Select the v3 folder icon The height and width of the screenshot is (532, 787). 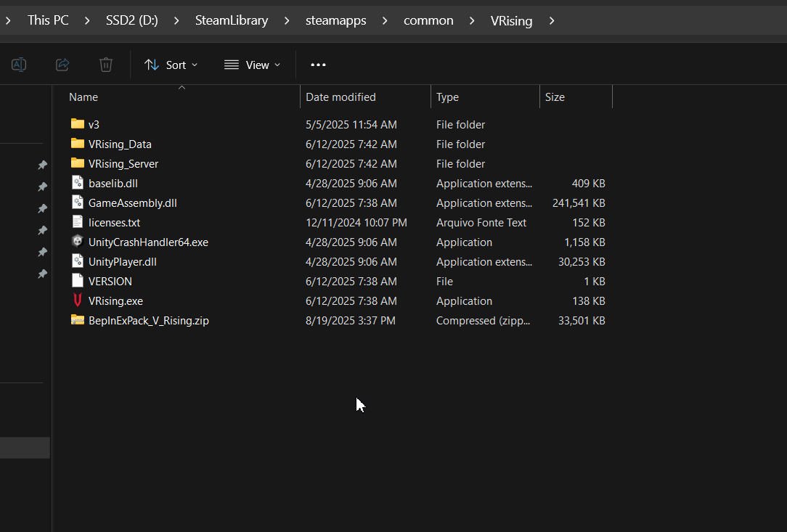click(77, 123)
